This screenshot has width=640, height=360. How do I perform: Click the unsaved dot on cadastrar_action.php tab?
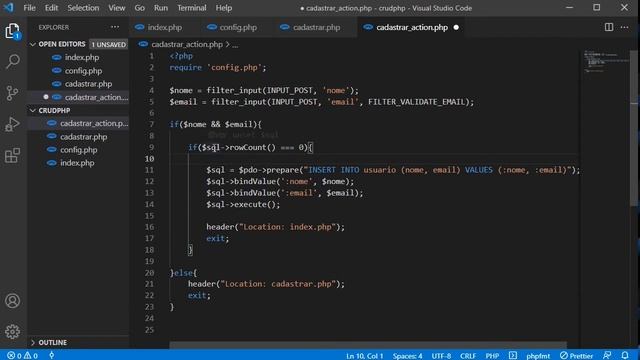(456, 27)
